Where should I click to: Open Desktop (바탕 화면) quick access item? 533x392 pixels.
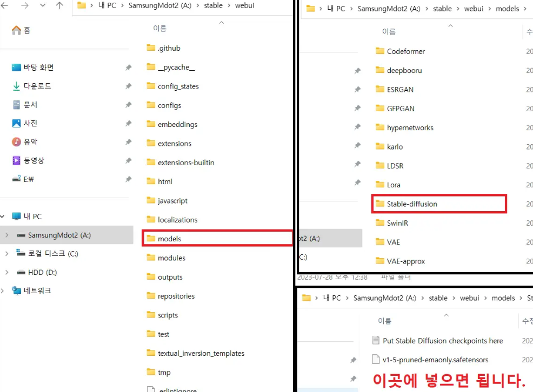coord(32,67)
